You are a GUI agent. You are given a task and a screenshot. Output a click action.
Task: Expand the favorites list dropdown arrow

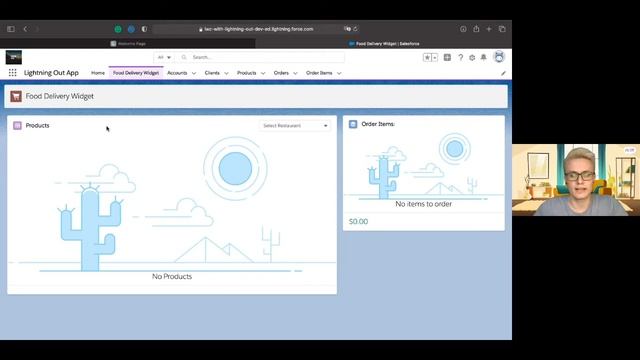tap(435, 58)
